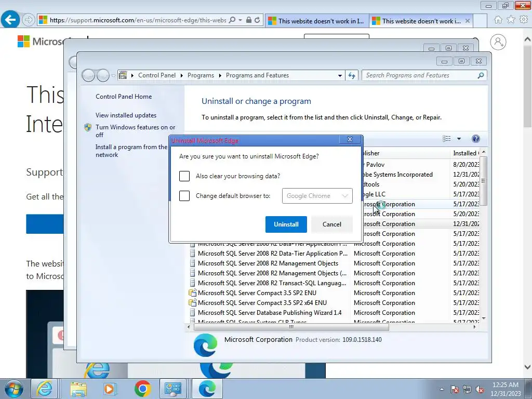Click the Microsoft Edge taskbar button
532x399 pixels.
(x=207, y=389)
